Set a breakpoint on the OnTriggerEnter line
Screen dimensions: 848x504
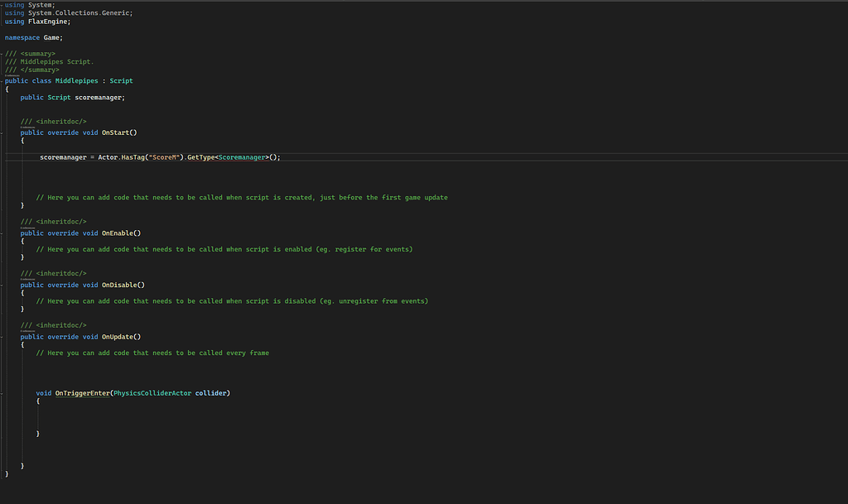click(x=4, y=392)
